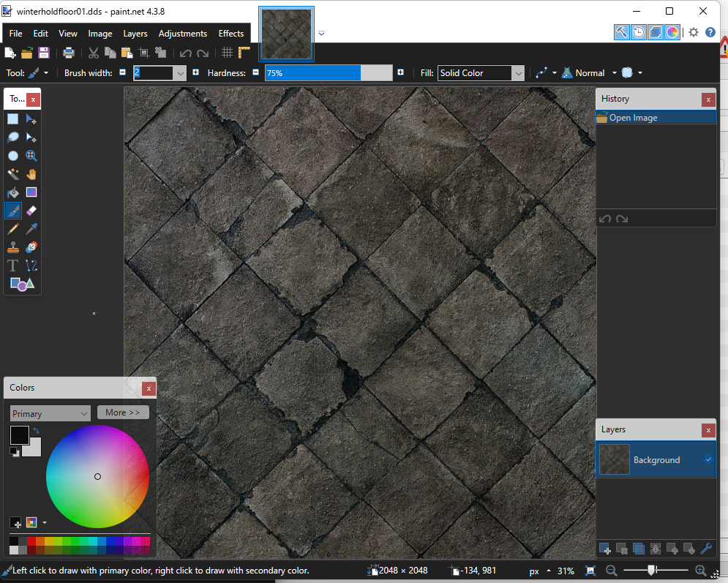Select the Rectangle Select tool
This screenshot has width=728, height=583.
pos(13,119)
